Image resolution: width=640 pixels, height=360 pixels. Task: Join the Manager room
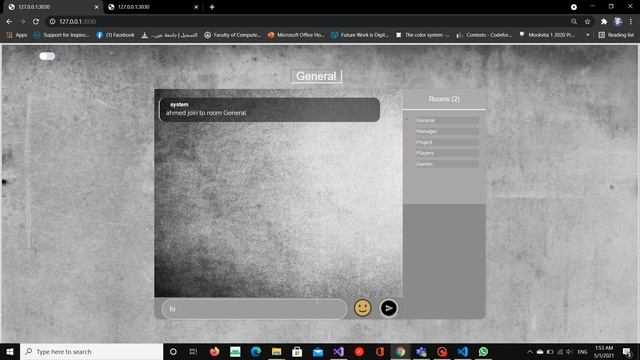tap(447, 131)
